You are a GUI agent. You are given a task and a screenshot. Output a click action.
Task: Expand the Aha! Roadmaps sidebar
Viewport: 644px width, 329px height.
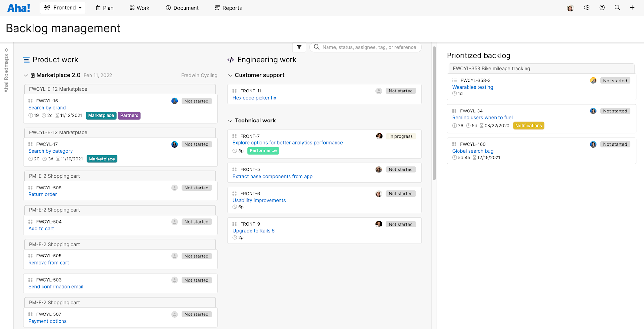7,50
